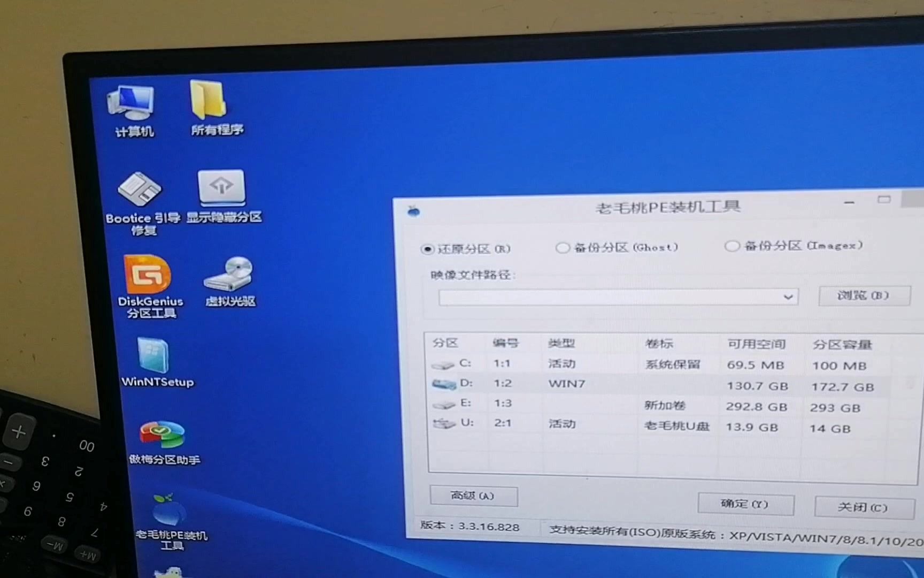
Task: Click the 浏览 (B) browse button
Action: 864,295
